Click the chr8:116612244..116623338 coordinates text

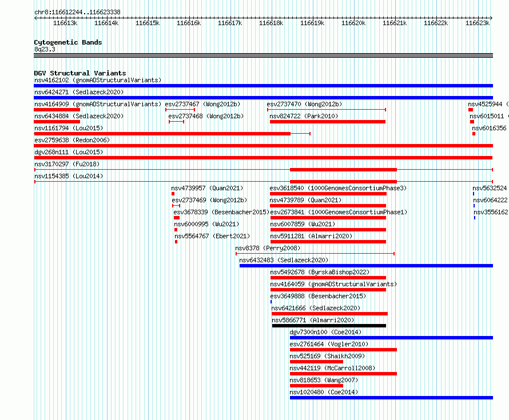coord(77,13)
